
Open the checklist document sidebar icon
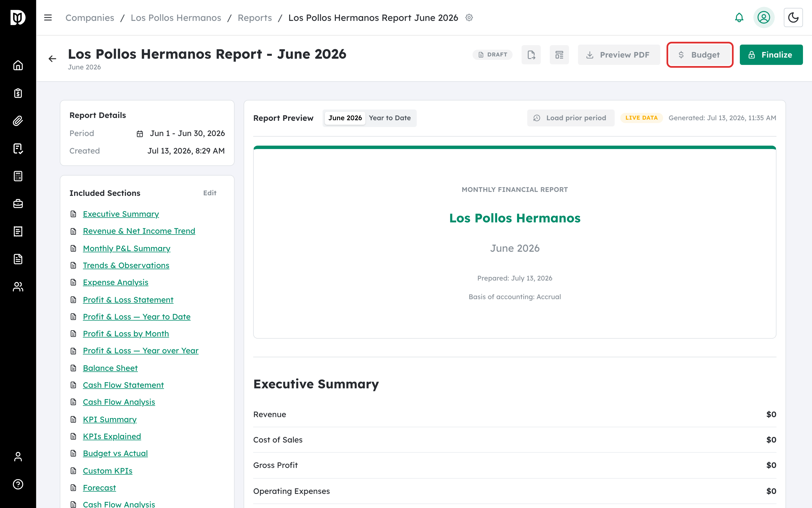[18, 148]
